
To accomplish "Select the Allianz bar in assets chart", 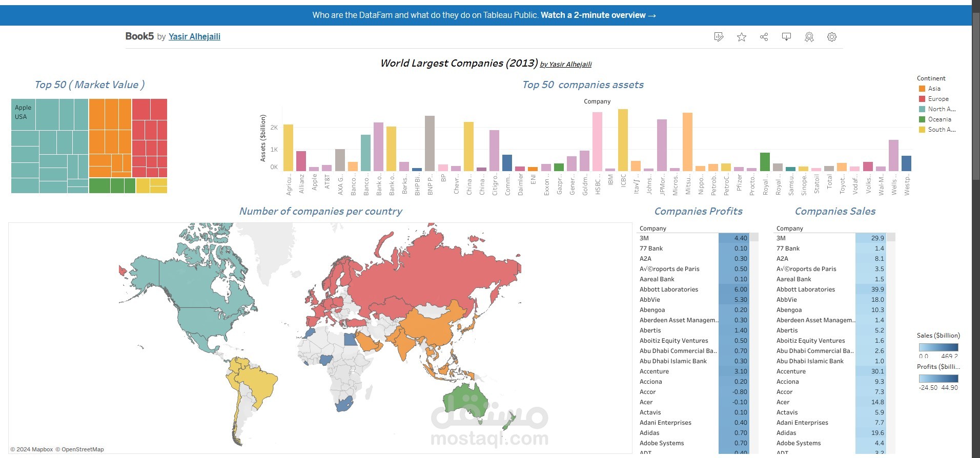I will pyautogui.click(x=301, y=161).
